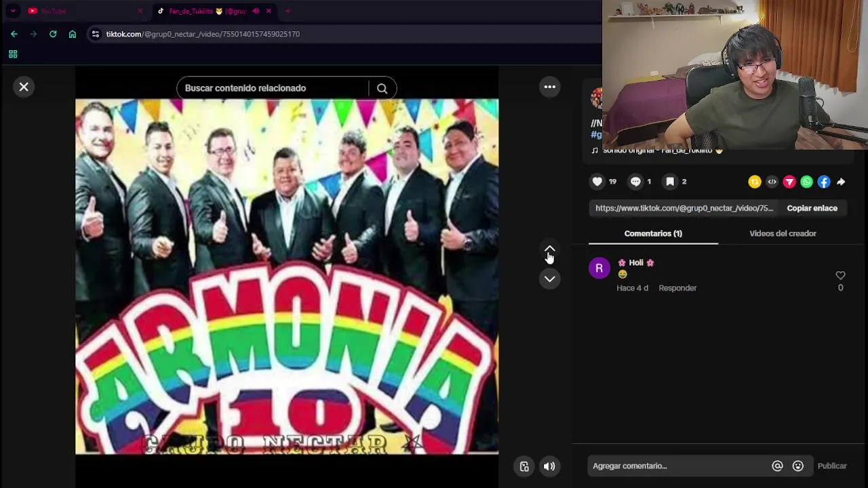Click the icon left of the volume control

[x=524, y=466]
